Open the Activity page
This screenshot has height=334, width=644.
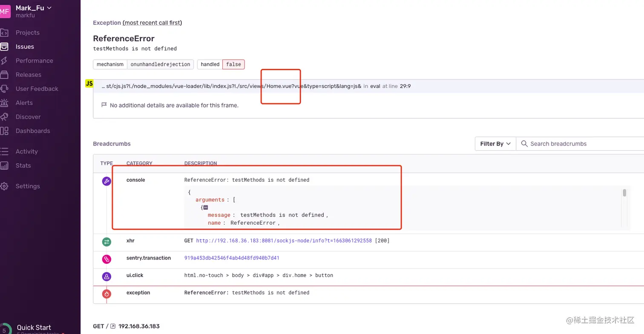pos(27,151)
